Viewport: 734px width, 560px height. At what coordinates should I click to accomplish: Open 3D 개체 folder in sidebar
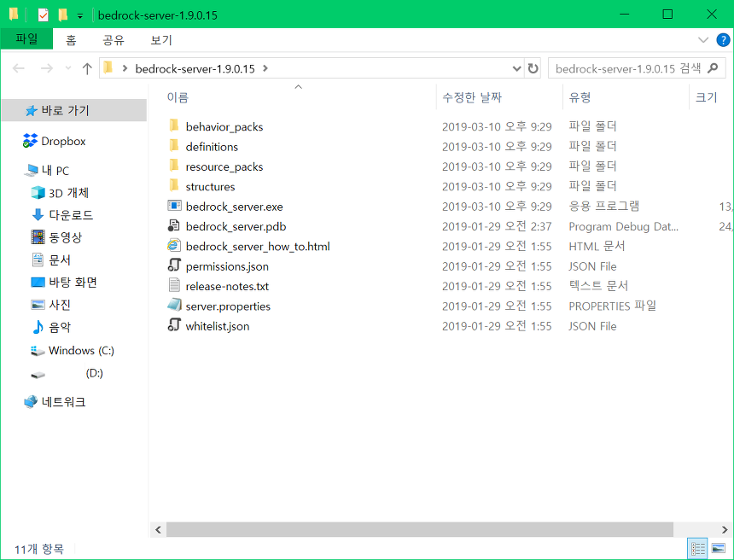60,193
